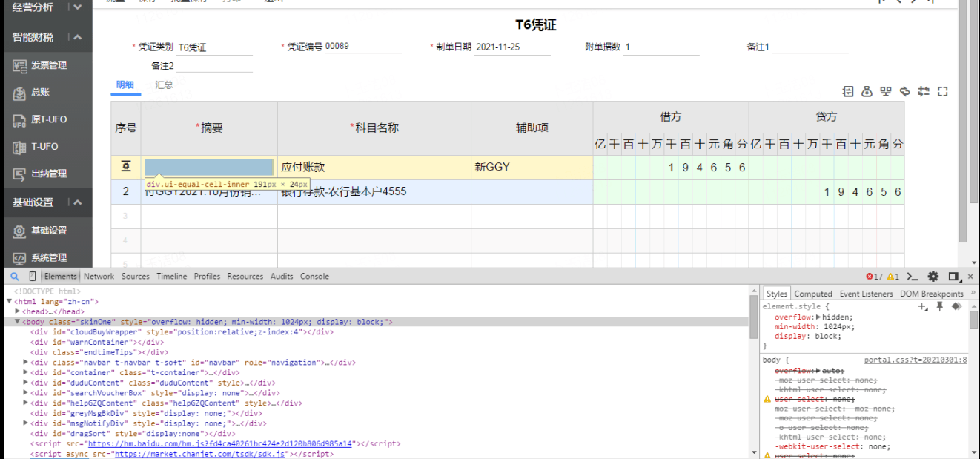Collapse the 基础设置 sidebar section header

pos(77,202)
